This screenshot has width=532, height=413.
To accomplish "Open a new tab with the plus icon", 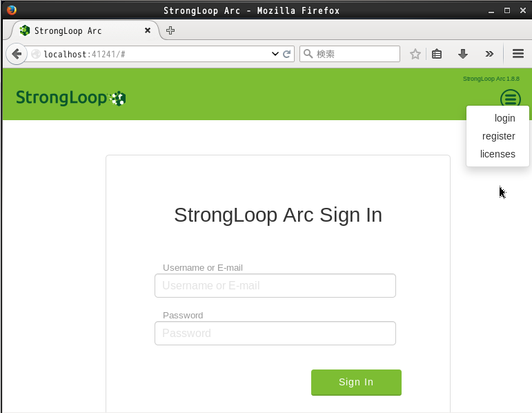I will coord(170,30).
